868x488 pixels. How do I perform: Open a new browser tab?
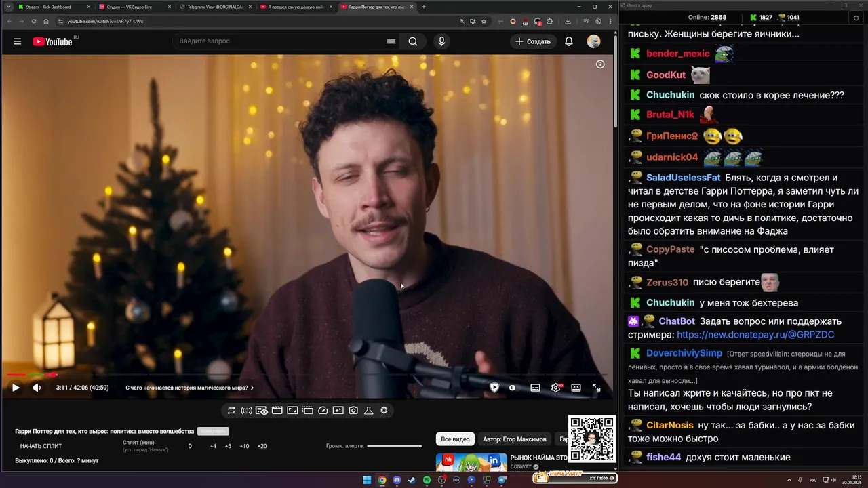(424, 7)
